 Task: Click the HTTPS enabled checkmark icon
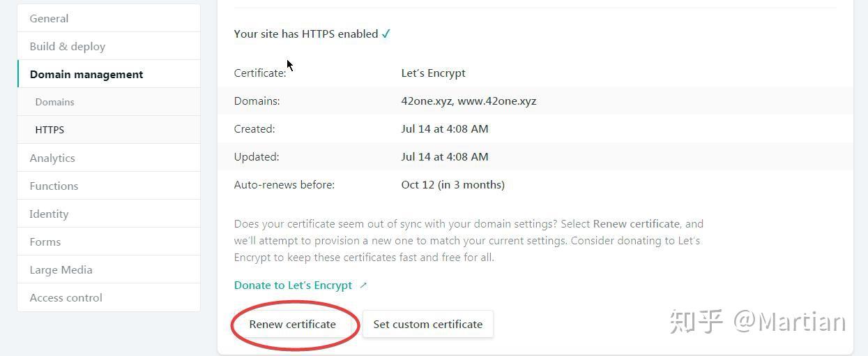(386, 34)
